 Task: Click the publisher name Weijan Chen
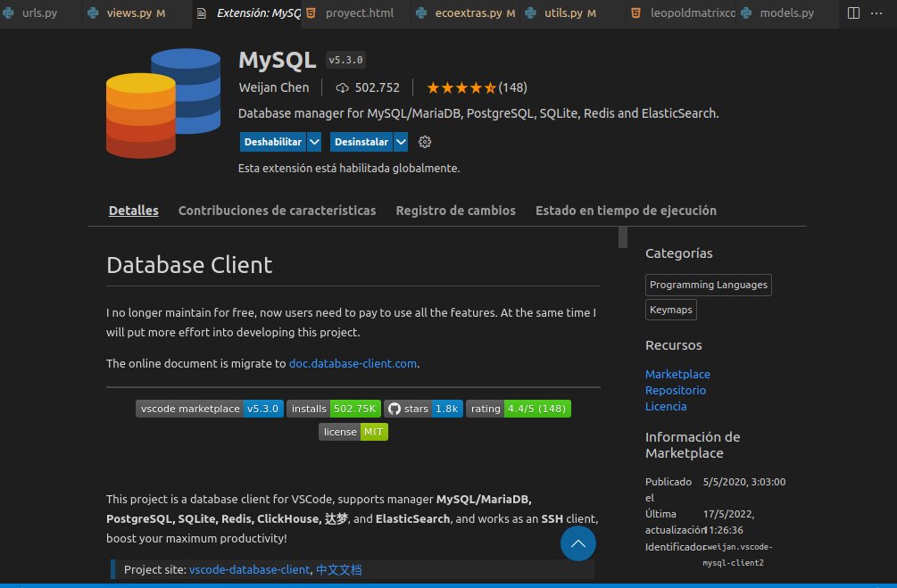click(x=273, y=87)
